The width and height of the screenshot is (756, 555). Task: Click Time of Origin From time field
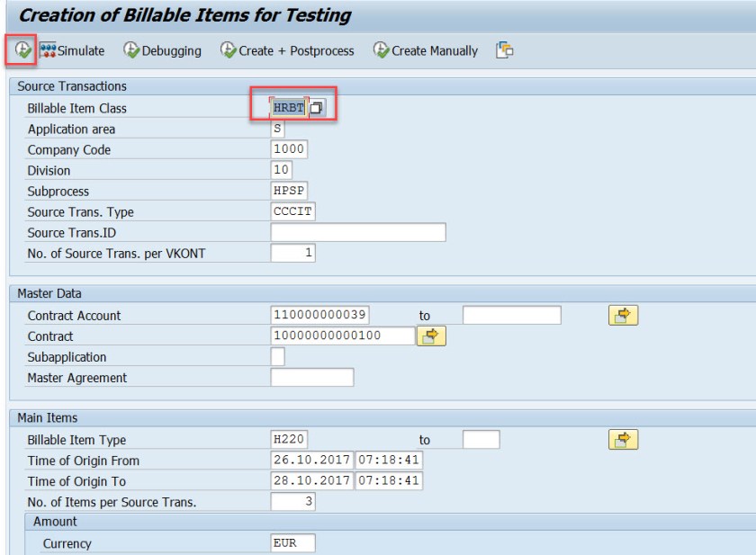coord(389,460)
